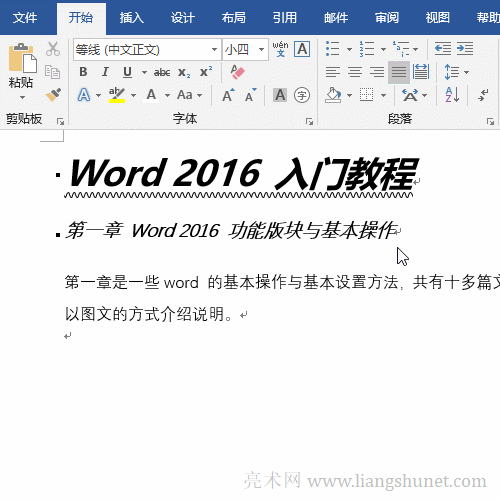This screenshot has width=500, height=500.
Task: Toggle strikethrough abc formatting
Action: 162,72
